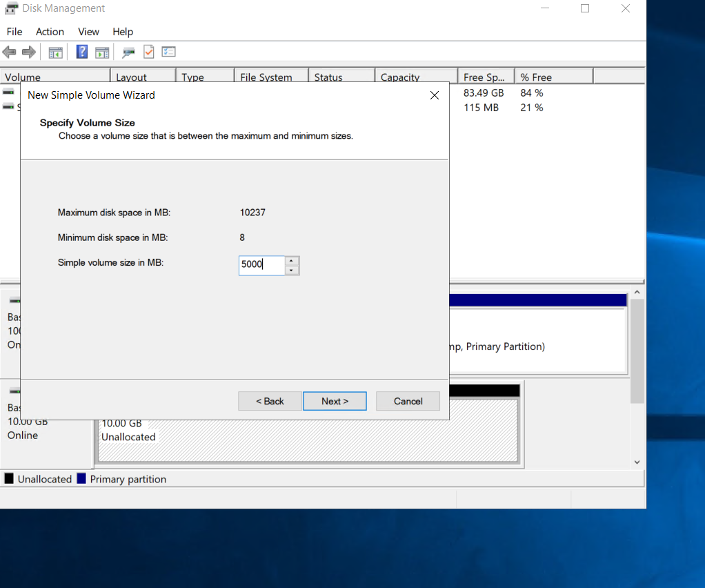Click the simple volume size input field
The width and height of the screenshot is (705, 588).
pyautogui.click(x=261, y=266)
